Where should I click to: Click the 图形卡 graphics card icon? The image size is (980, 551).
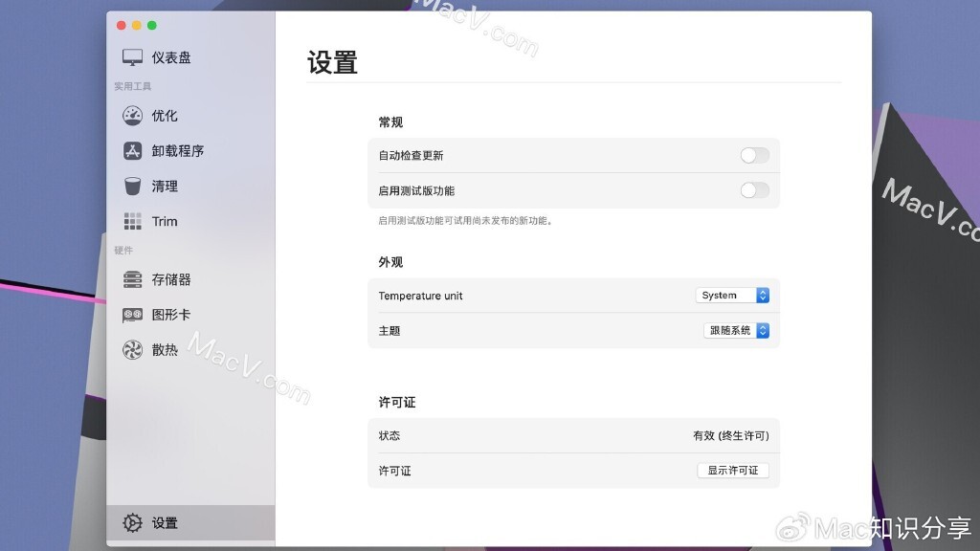(132, 315)
